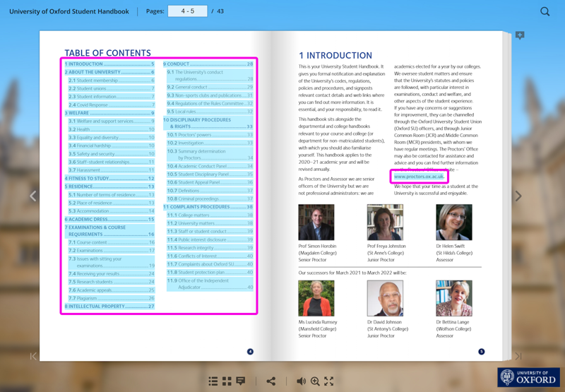Open contents entry 4 FITNESS TO STUDY

[x=109, y=179]
